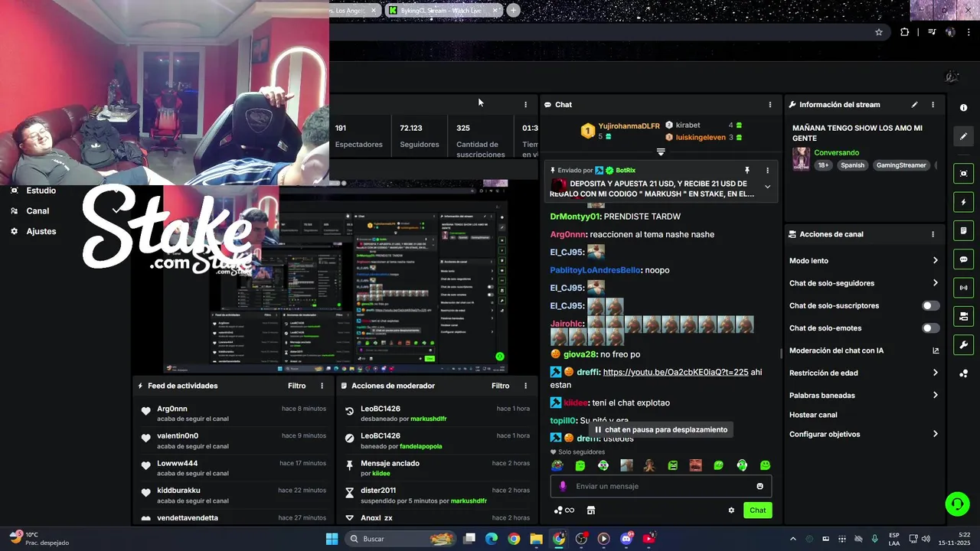Open the info icon in right sidebar
The height and width of the screenshot is (551, 980).
pos(963,108)
